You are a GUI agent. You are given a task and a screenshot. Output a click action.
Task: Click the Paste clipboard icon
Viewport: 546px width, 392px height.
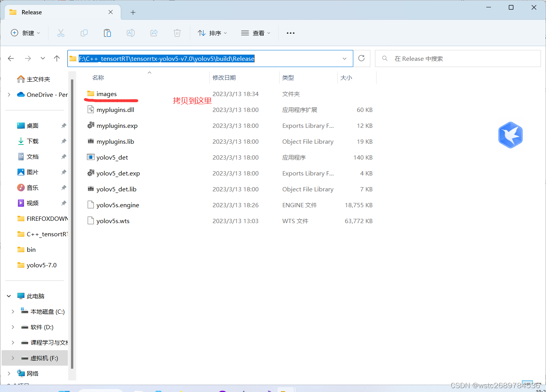click(107, 33)
